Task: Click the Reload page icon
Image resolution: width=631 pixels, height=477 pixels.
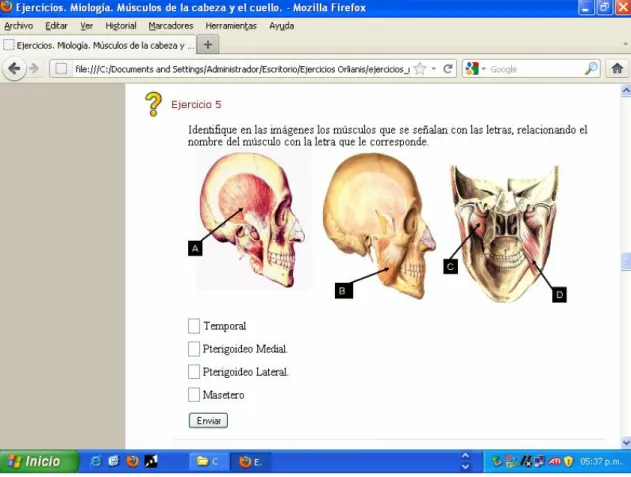Action: tap(447, 69)
